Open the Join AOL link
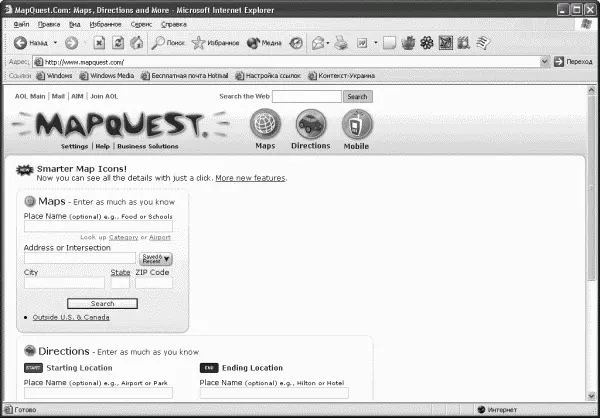This screenshot has width=600, height=418. 104,96
